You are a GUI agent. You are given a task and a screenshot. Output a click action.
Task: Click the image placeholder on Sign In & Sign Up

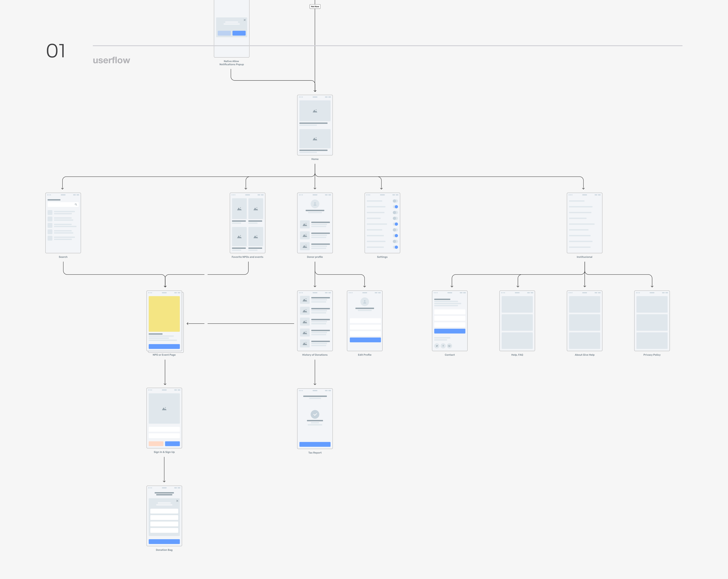164,408
